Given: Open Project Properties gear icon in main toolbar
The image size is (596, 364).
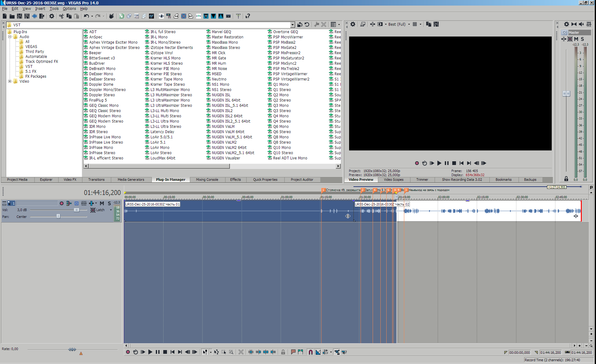Looking at the screenshot, I should pos(52,16).
